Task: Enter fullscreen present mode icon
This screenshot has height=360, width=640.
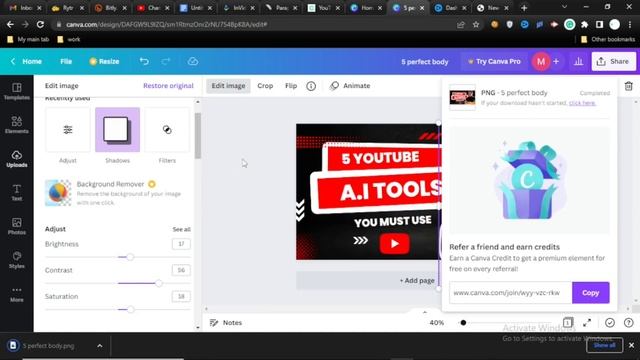Action: (x=587, y=323)
